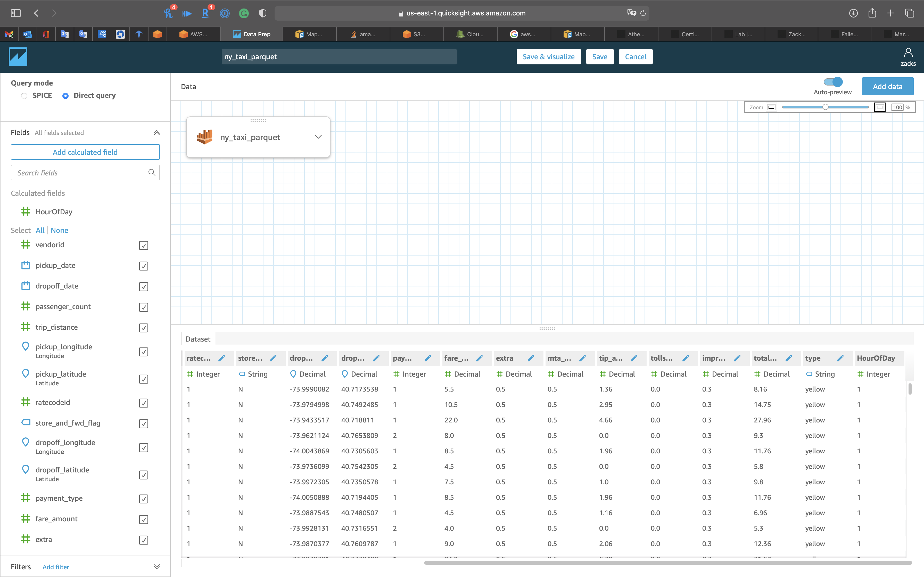924x577 pixels.
Task: Uncheck the vendorid field checkbox
Action: 144,245
